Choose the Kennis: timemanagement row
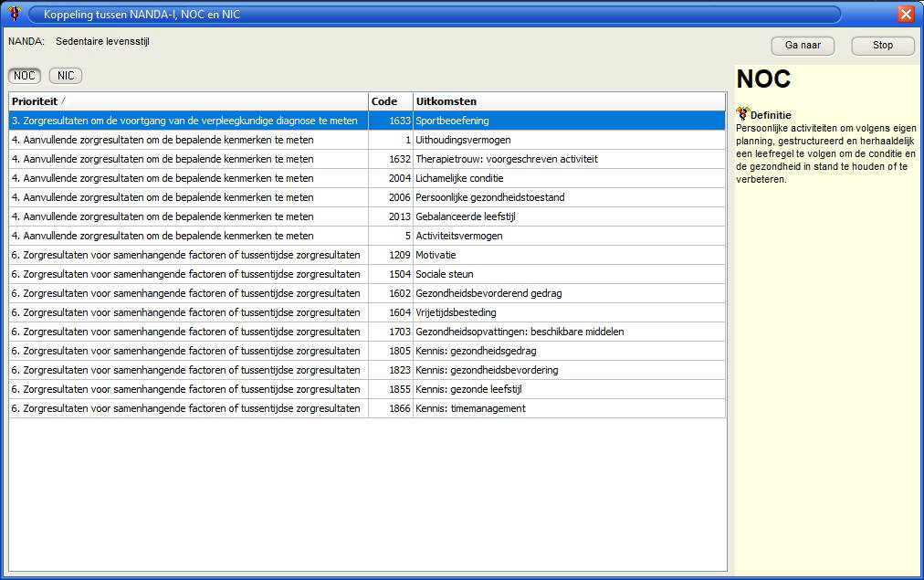 click(470, 408)
